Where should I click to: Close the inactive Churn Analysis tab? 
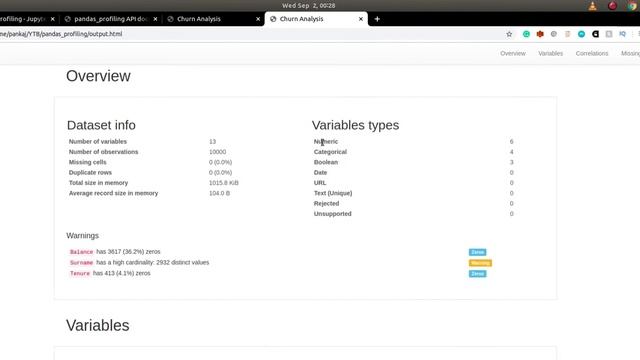click(x=258, y=19)
